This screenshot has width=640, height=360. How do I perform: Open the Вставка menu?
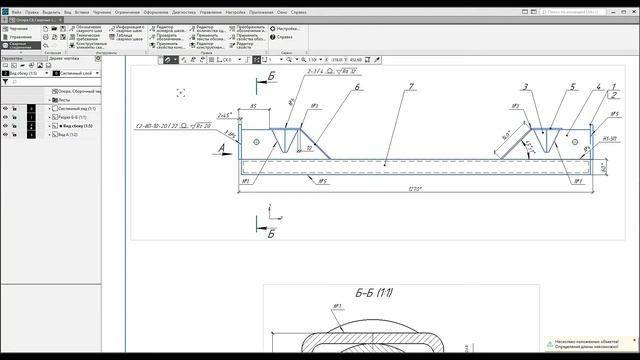point(82,12)
